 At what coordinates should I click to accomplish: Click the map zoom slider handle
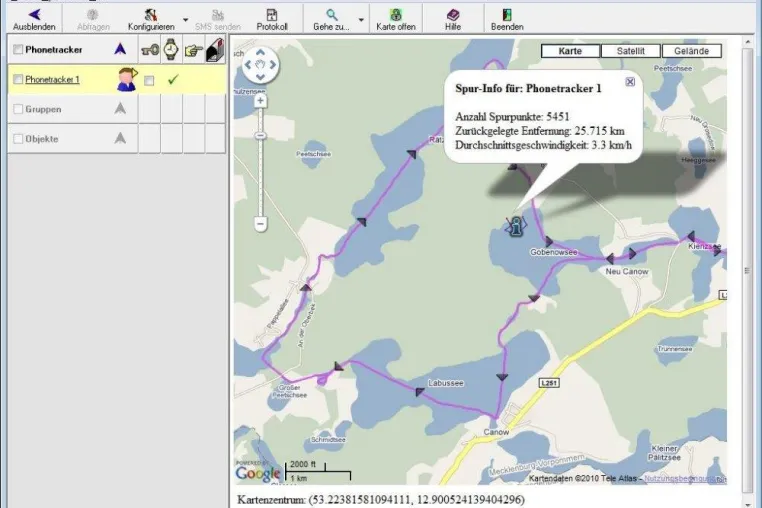261,136
